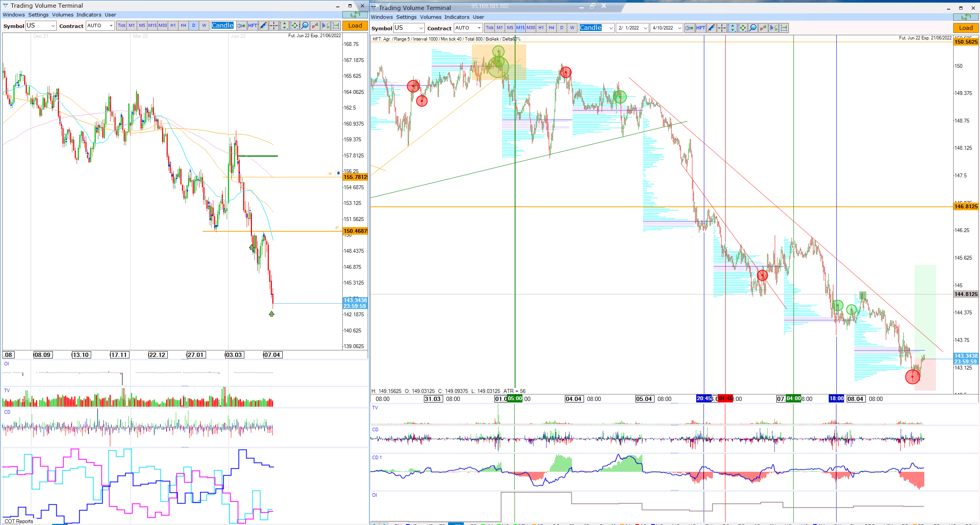Select the pencil drawing tool in left window
980x525 pixels.
(263, 26)
